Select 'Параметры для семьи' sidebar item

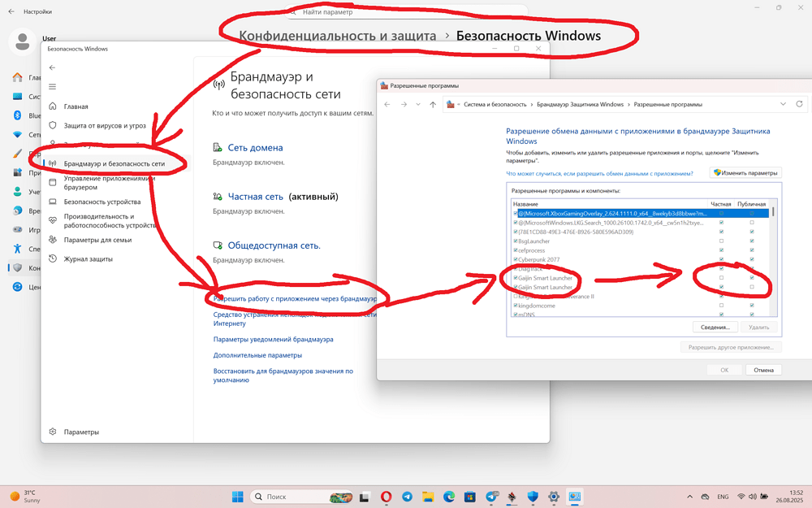[x=97, y=240]
